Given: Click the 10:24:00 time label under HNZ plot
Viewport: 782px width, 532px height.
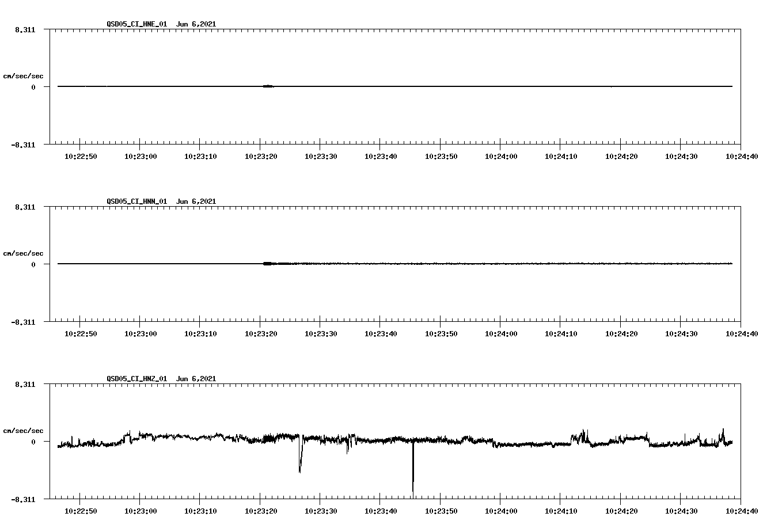Looking at the screenshot, I should point(500,511).
